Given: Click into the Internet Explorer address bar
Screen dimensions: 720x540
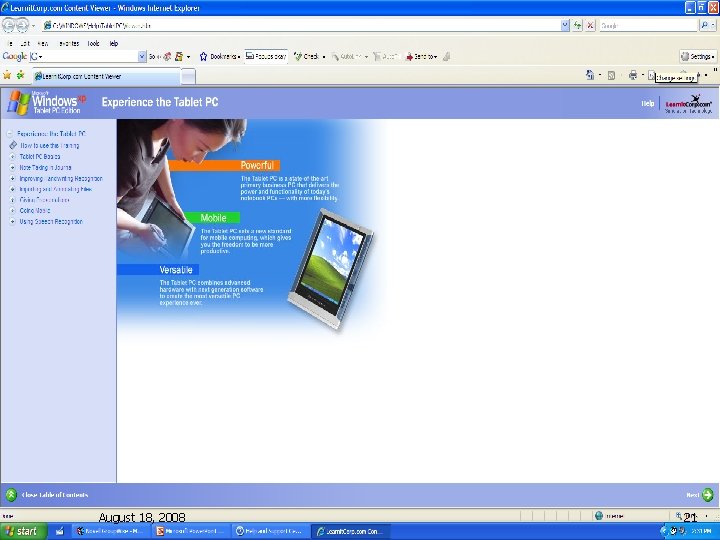Looking at the screenshot, I should tap(302, 26).
